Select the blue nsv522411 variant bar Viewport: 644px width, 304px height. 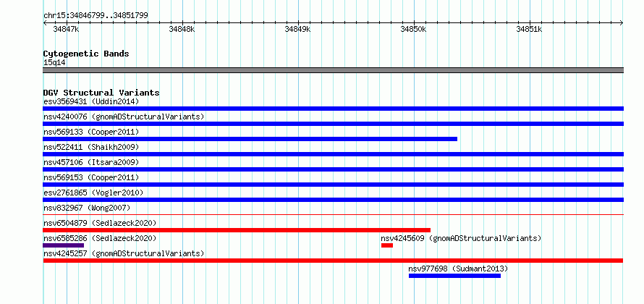333,154
